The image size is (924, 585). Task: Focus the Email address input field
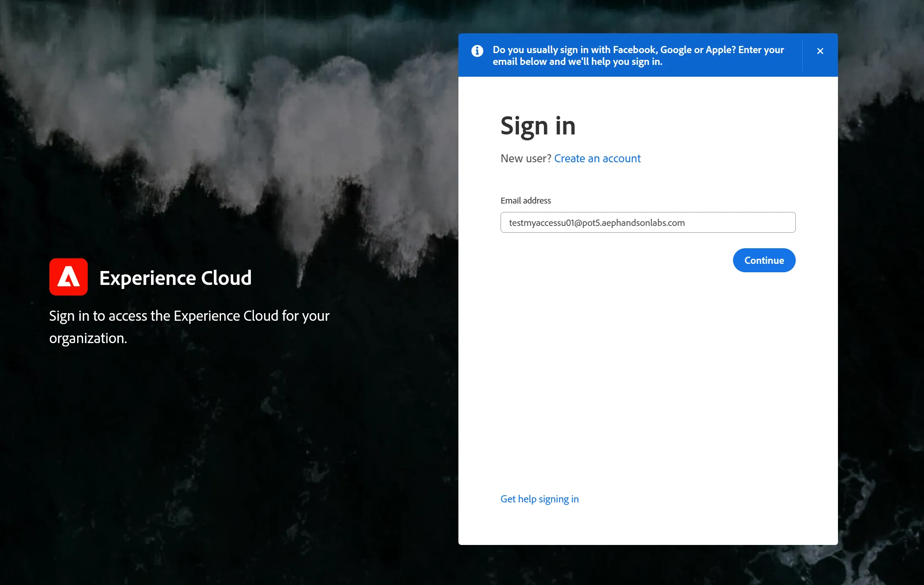648,223
